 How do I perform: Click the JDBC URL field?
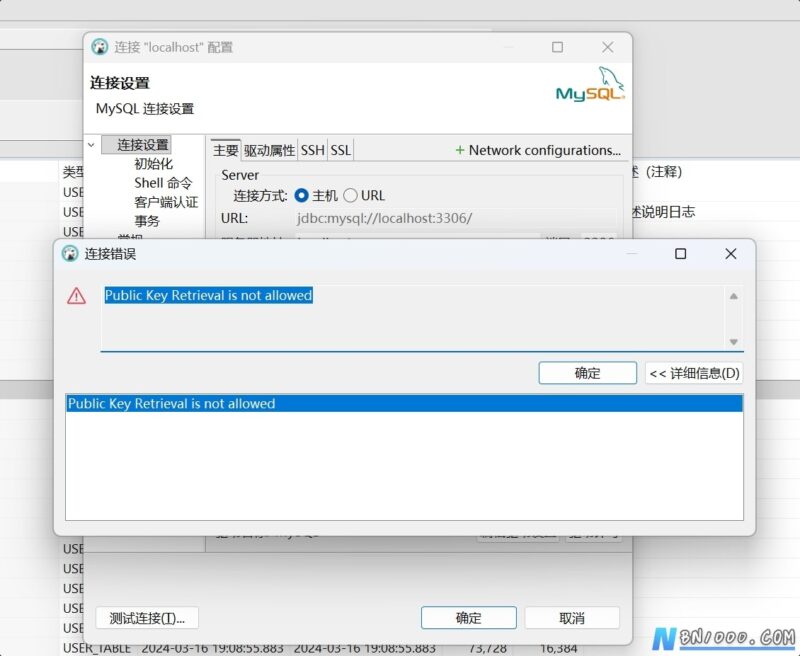coord(456,218)
